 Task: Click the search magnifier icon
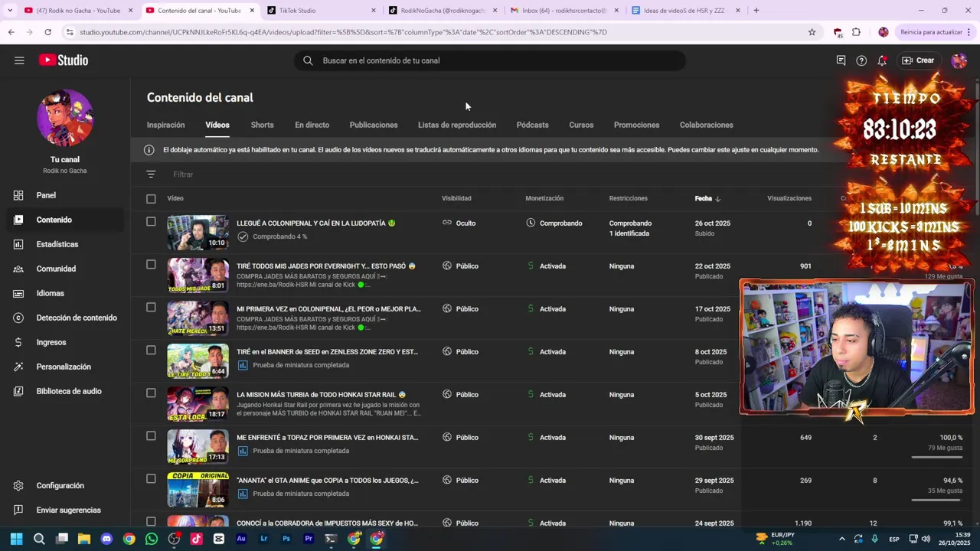(308, 60)
